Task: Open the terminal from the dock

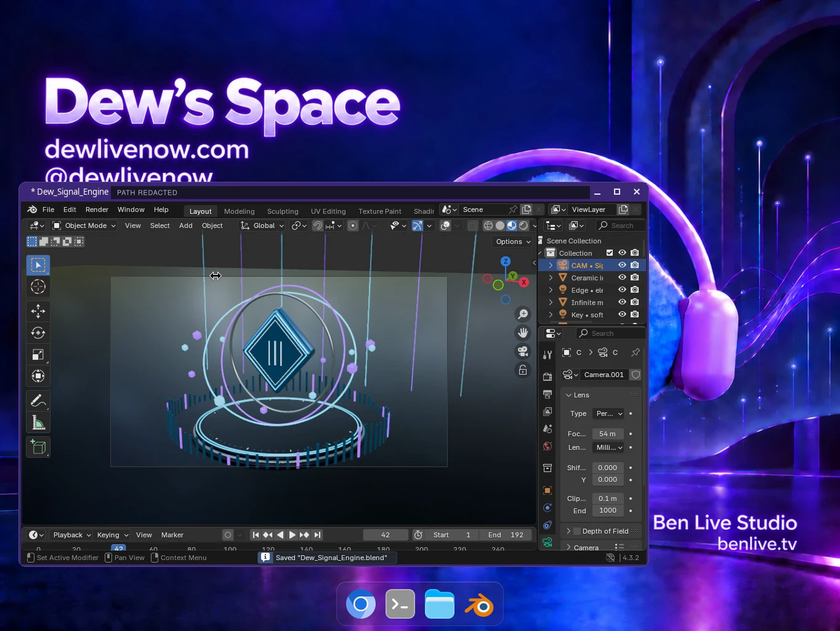Action: pos(400,605)
